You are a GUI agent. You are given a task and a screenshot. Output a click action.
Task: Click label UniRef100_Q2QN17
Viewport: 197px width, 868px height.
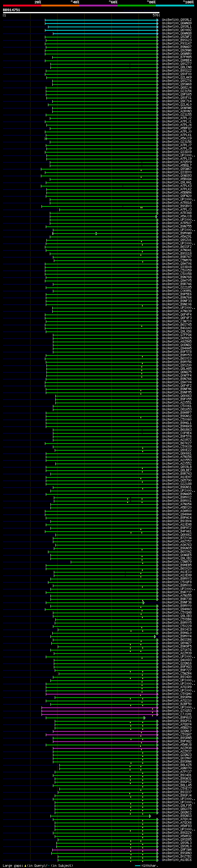(177, 731)
